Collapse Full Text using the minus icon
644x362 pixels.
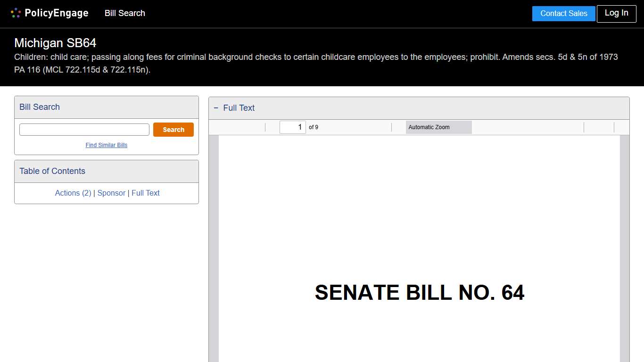pyautogui.click(x=216, y=108)
